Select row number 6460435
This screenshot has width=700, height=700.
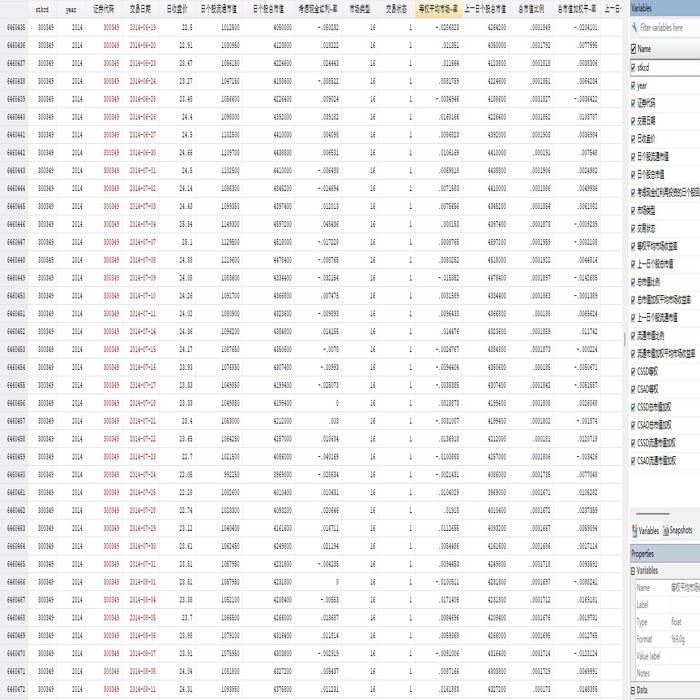coord(16,28)
